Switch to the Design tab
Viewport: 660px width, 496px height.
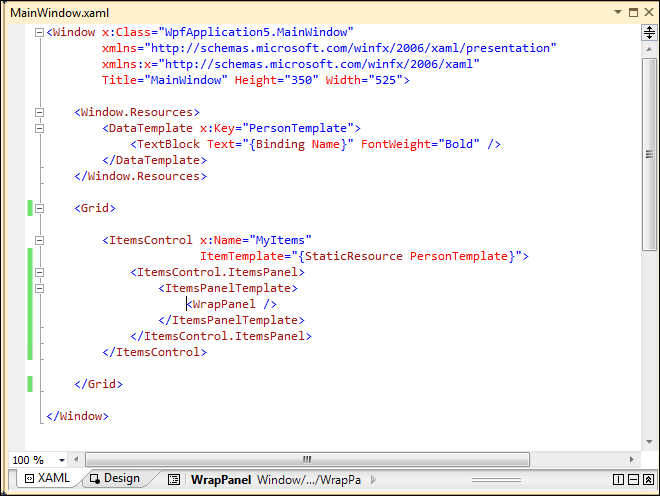[x=114, y=479]
